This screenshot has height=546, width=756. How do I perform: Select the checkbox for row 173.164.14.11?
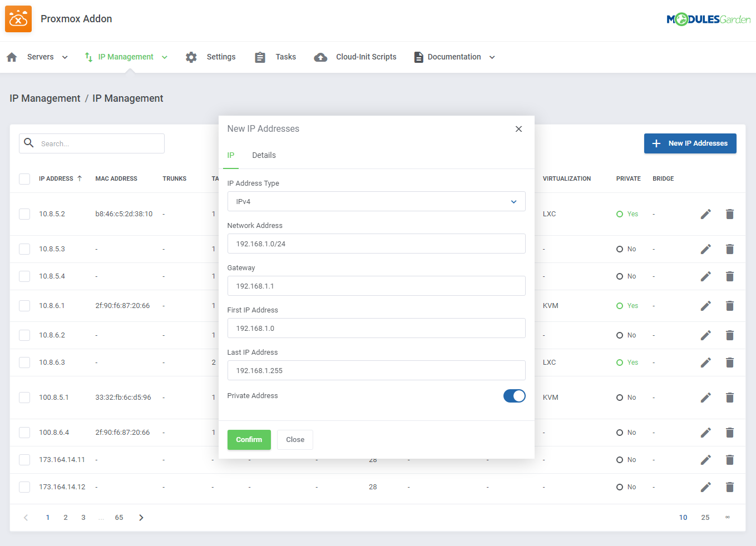(x=24, y=460)
